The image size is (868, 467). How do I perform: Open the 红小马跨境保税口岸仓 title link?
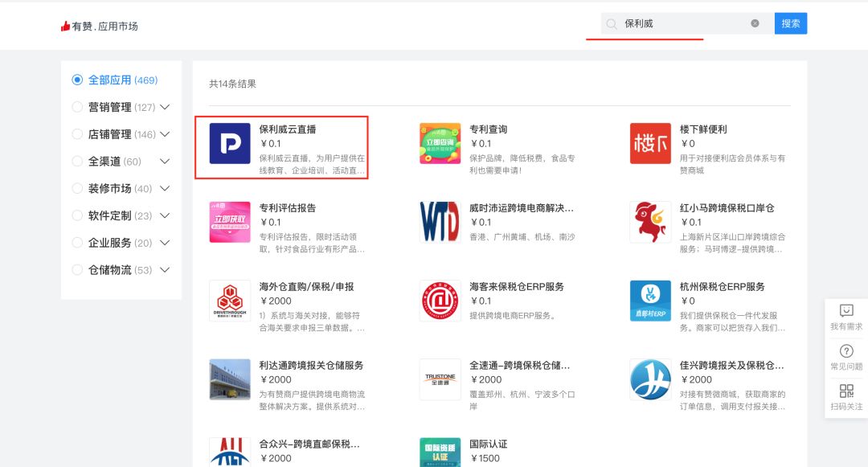727,207
